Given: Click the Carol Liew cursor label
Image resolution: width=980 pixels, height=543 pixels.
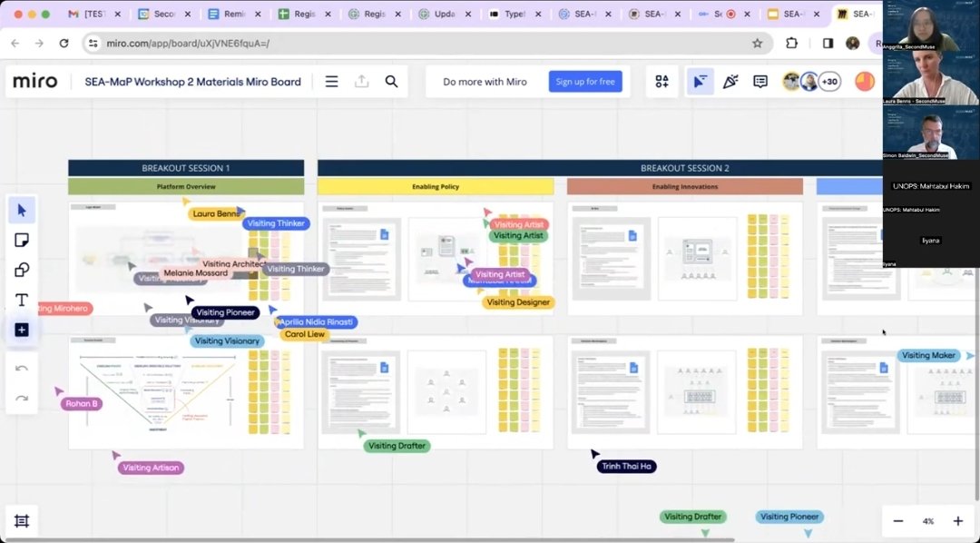Looking at the screenshot, I should point(304,334).
